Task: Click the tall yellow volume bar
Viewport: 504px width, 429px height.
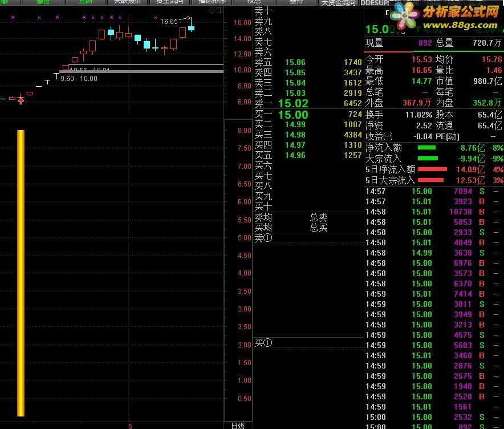Action: point(21,273)
